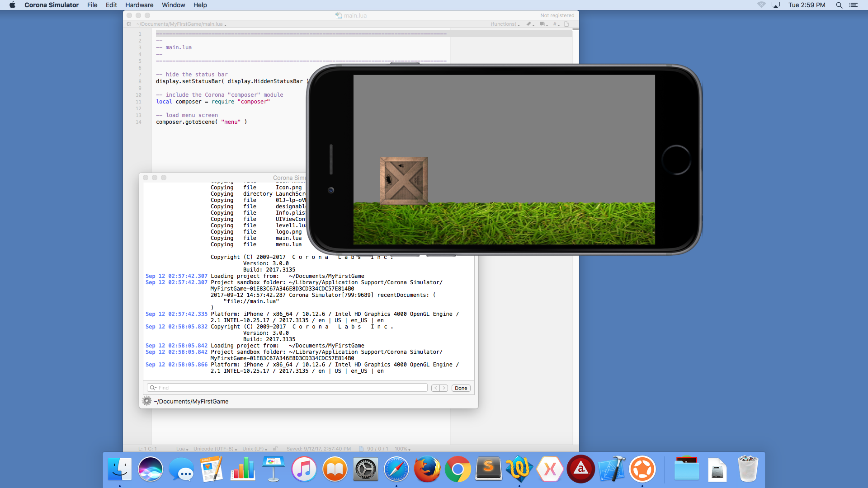Click the editor toolbar gear icon
This screenshot has width=868, height=488.
point(129,24)
